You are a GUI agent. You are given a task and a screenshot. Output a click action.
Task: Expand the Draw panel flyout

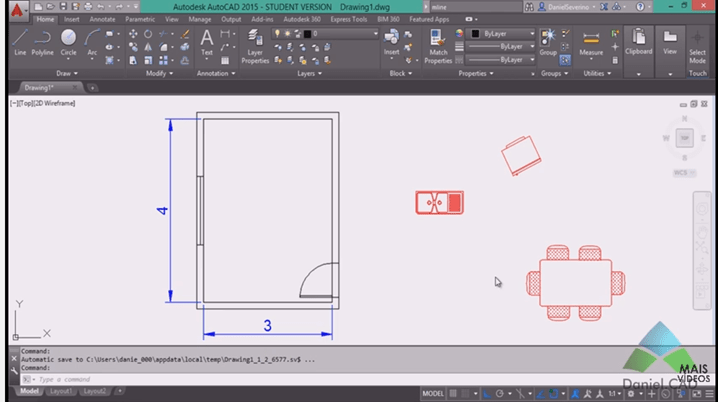pyautogui.click(x=67, y=73)
